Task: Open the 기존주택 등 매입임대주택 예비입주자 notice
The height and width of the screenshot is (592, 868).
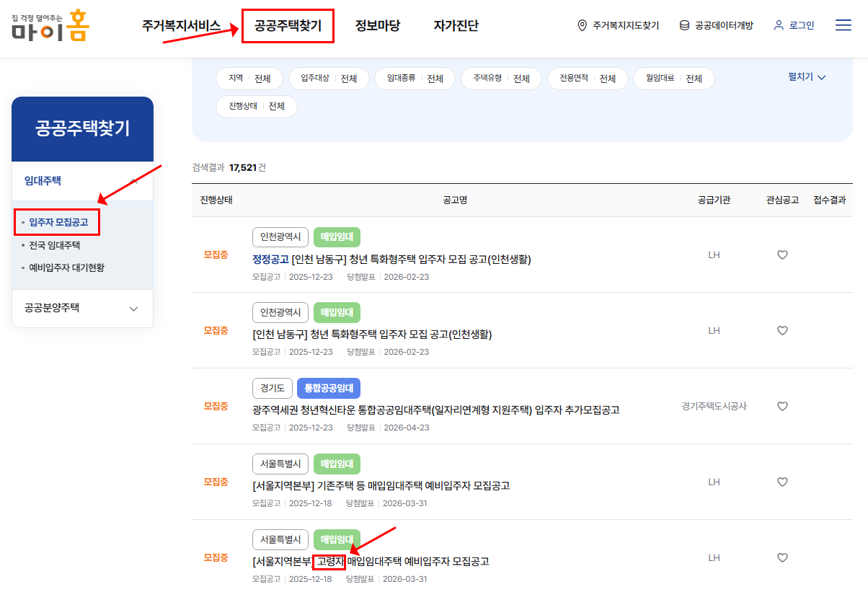Action: (381, 486)
